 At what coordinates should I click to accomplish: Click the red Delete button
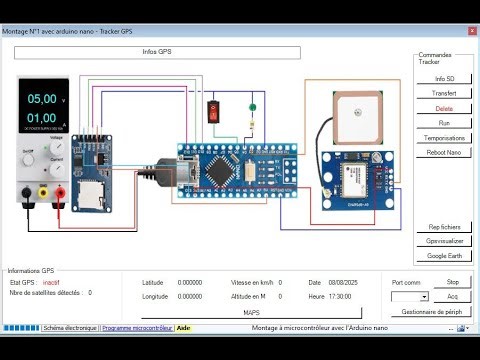click(444, 108)
